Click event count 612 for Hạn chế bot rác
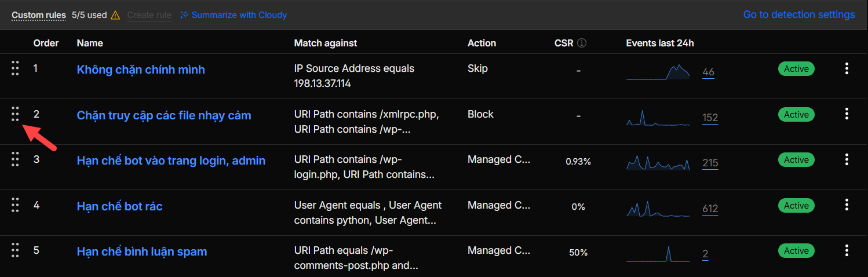 click(x=710, y=209)
